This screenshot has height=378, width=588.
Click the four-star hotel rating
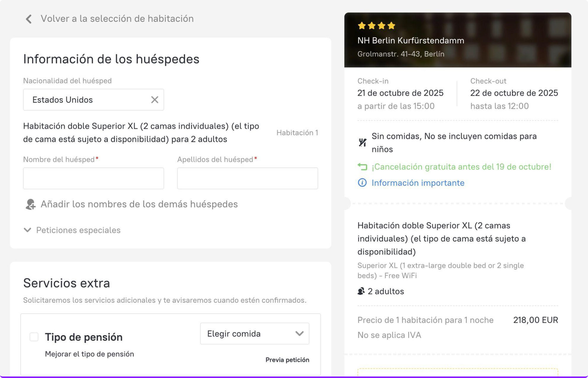click(x=376, y=26)
